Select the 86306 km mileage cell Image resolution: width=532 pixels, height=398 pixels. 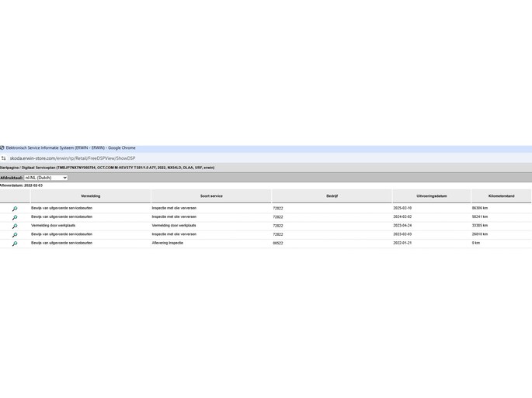tap(480, 208)
